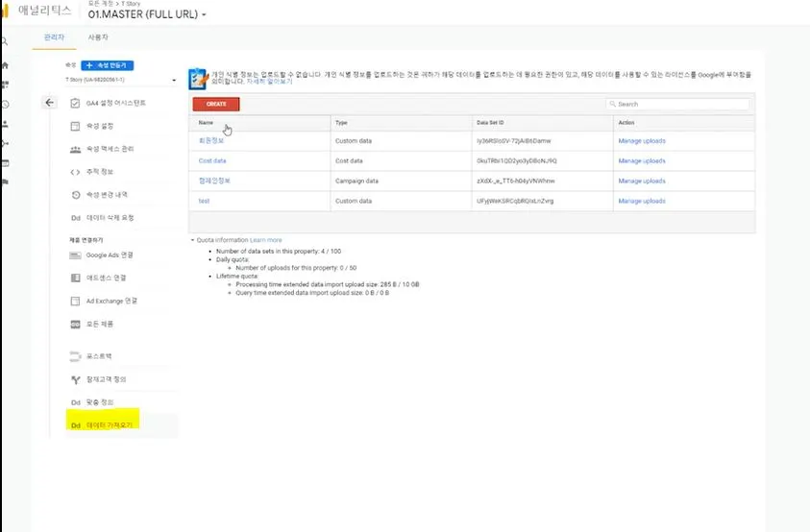The width and height of the screenshot is (810, 532).
Task: Click the Analytics logo at top left
Action: (5, 11)
